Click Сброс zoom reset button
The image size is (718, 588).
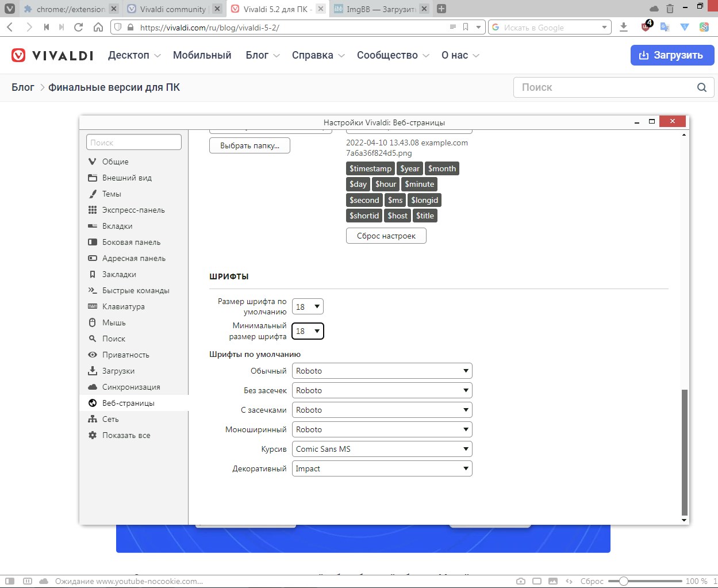592,581
